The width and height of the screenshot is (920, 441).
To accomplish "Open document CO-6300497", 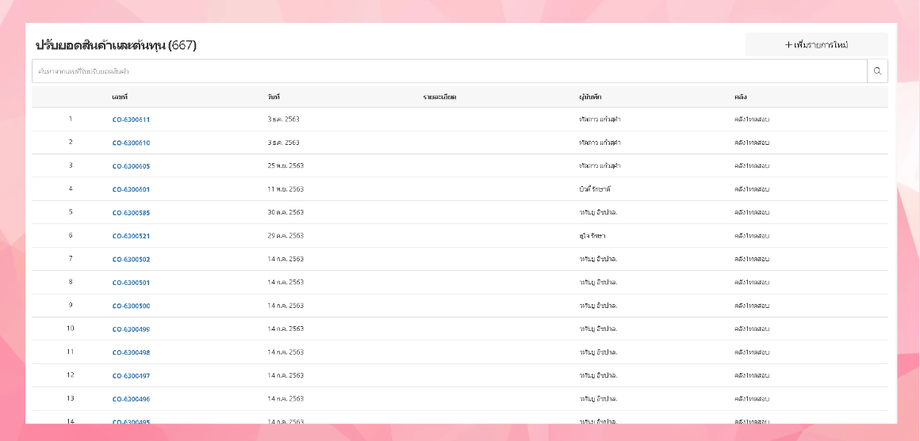I will click(x=131, y=376).
